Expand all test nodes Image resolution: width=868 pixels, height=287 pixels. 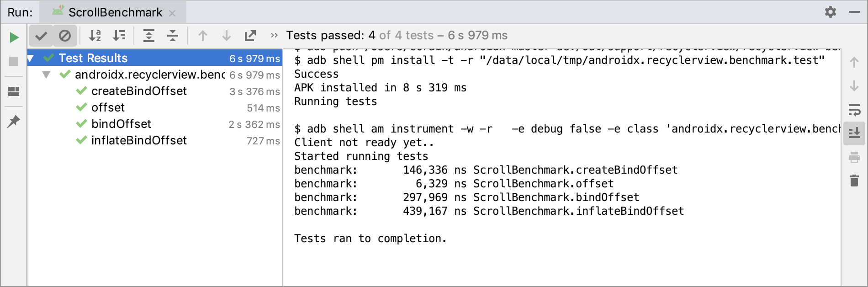149,36
